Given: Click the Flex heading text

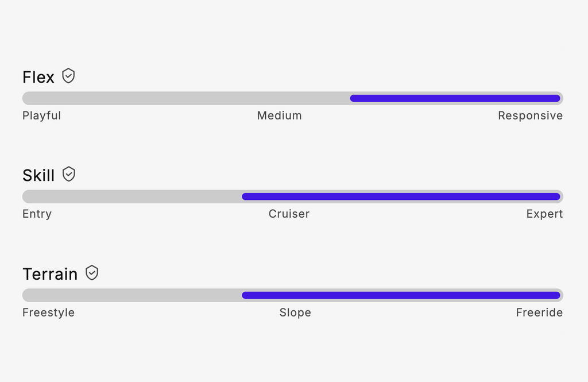Looking at the screenshot, I should [38, 77].
